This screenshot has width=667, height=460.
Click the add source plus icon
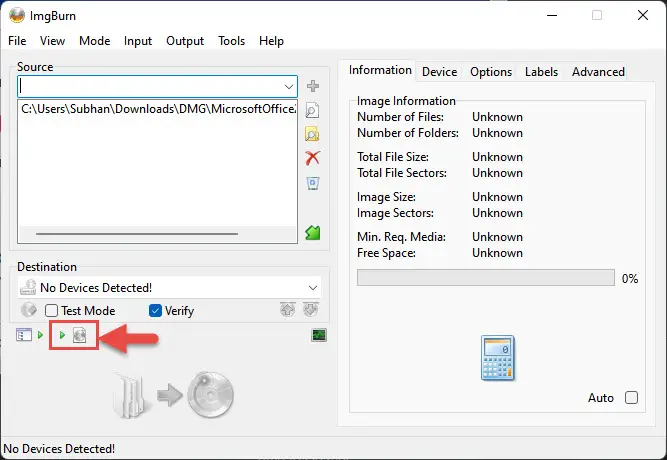click(x=313, y=86)
